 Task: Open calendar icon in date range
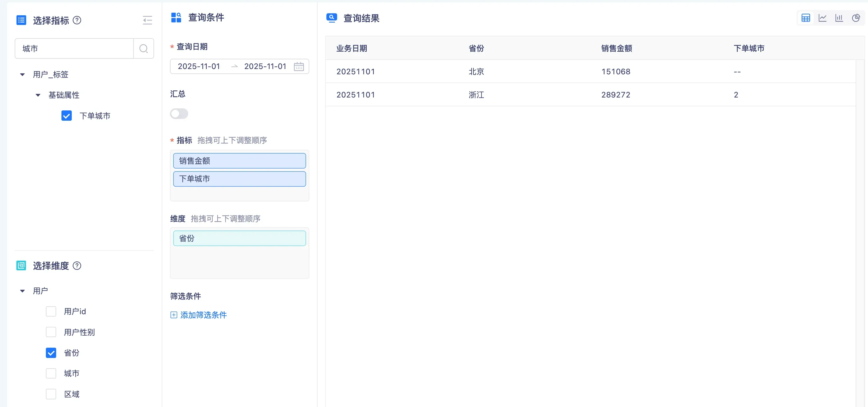(298, 67)
